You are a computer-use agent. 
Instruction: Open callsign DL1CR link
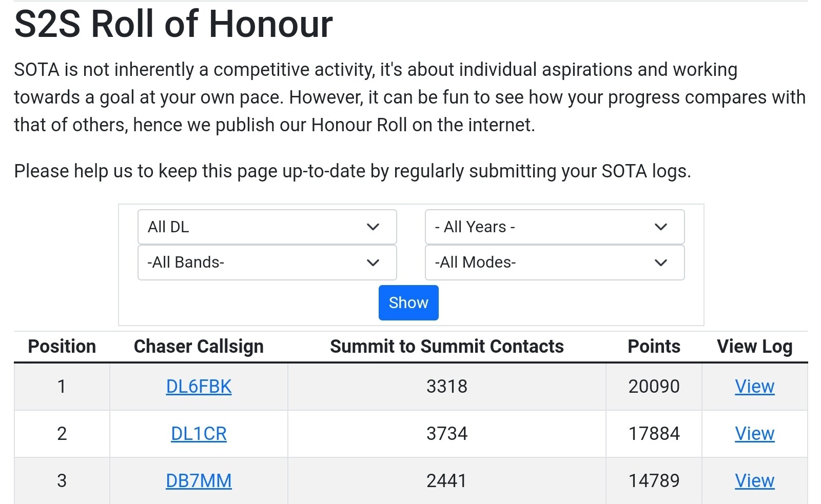[199, 434]
